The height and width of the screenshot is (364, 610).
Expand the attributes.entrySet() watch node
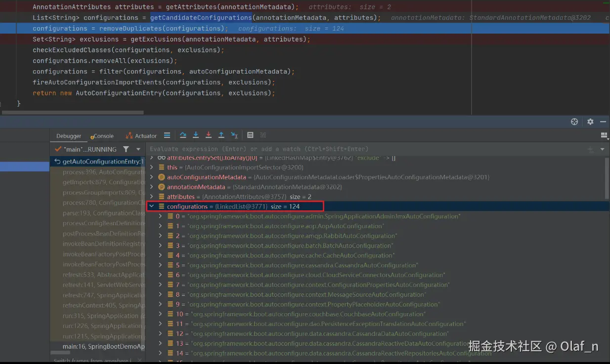click(x=152, y=158)
